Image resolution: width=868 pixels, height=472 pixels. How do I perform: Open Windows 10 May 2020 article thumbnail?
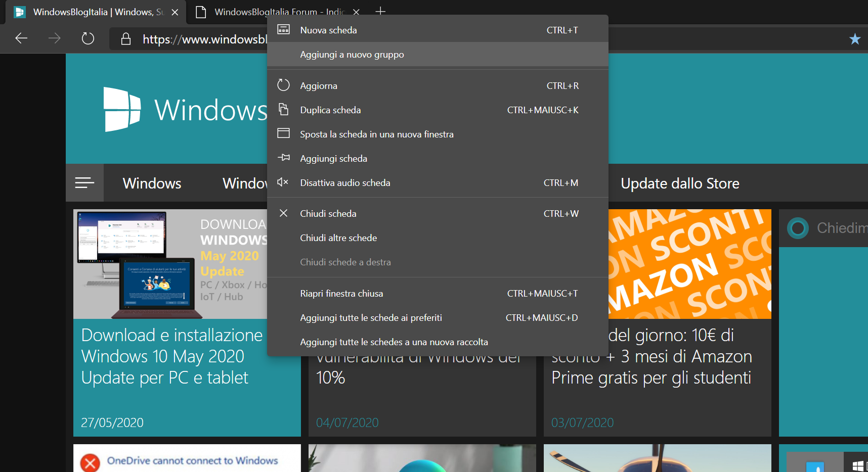point(170,264)
